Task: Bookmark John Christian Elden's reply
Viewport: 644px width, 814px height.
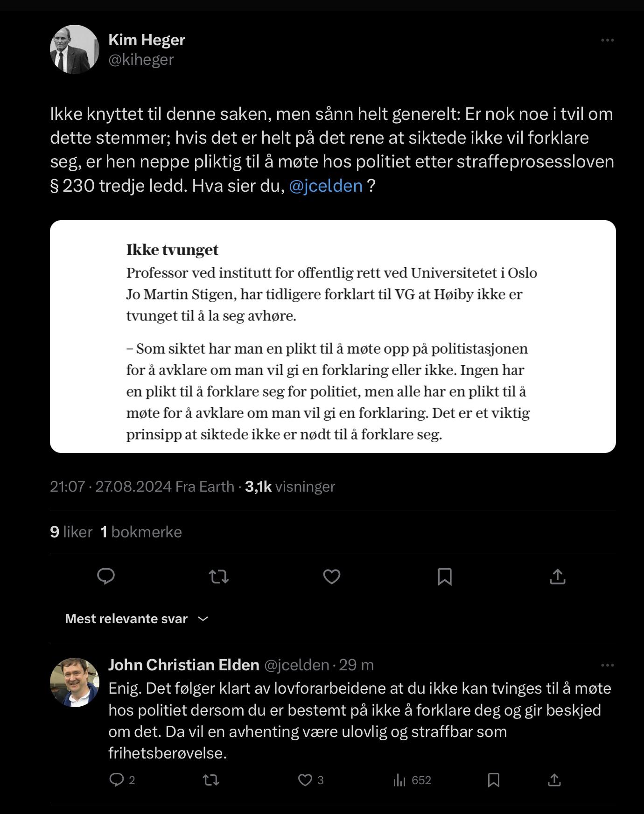Action: click(494, 780)
